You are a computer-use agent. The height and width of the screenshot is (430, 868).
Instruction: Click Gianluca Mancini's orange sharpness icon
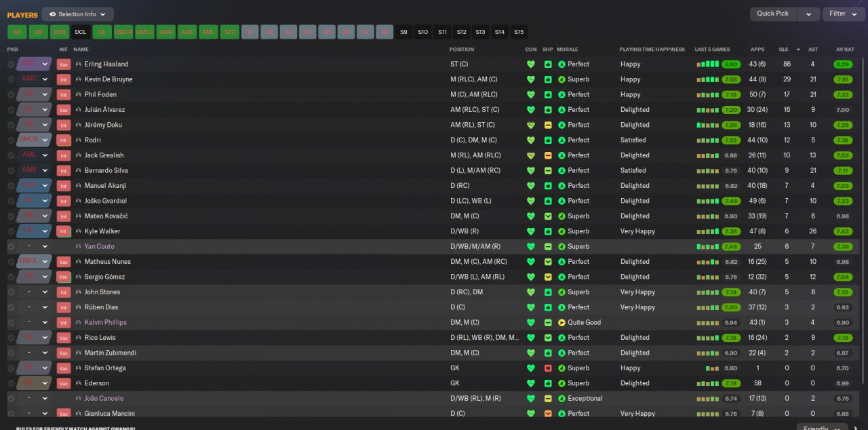(548, 414)
